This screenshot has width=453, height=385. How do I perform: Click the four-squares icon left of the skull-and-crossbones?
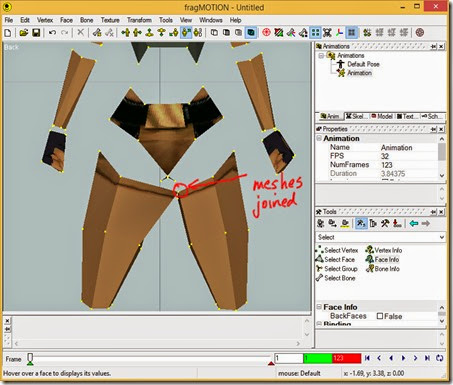(x=315, y=33)
